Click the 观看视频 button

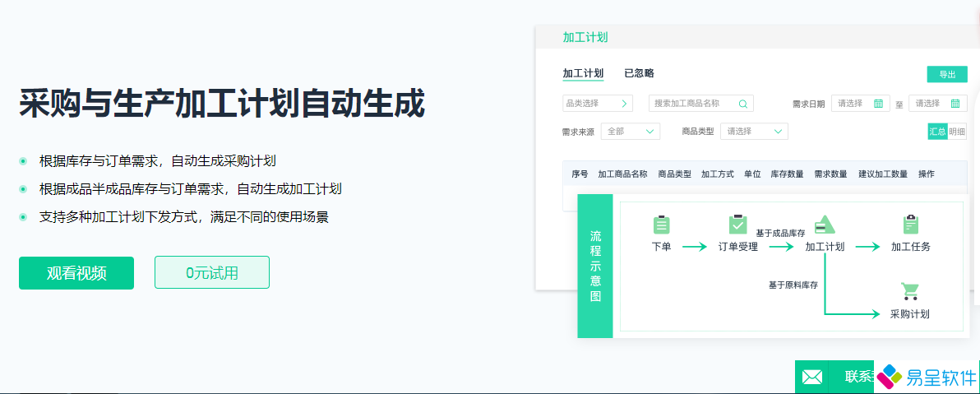(x=76, y=272)
